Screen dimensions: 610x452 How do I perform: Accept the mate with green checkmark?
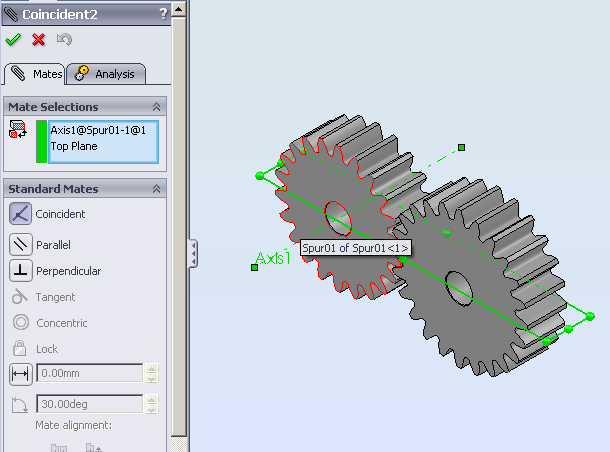[13, 40]
